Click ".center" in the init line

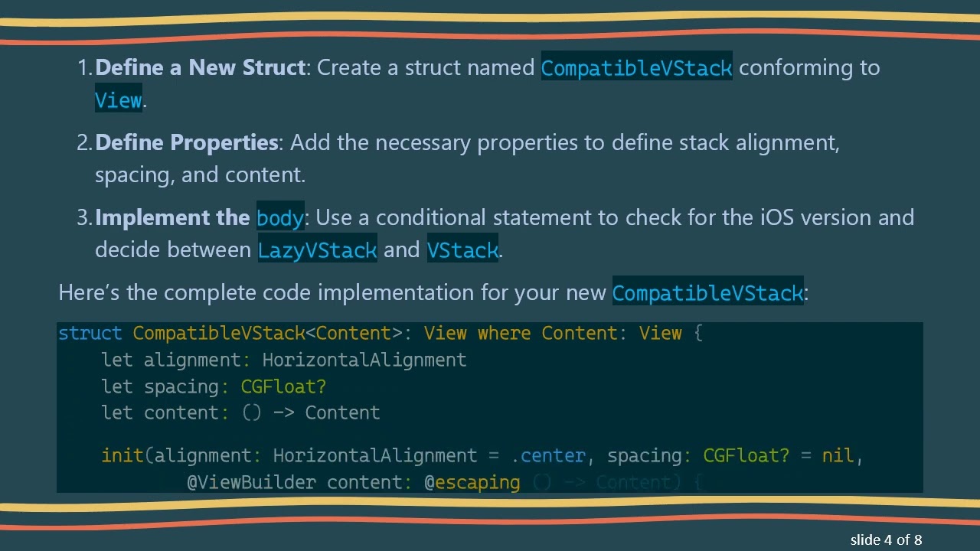tap(548, 455)
